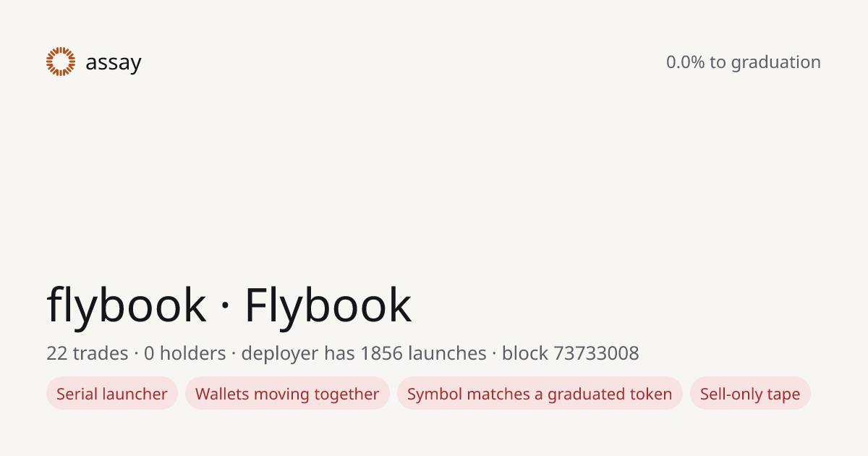Click the 0 holders stat
The height and width of the screenshot is (456, 868).
tap(185, 353)
